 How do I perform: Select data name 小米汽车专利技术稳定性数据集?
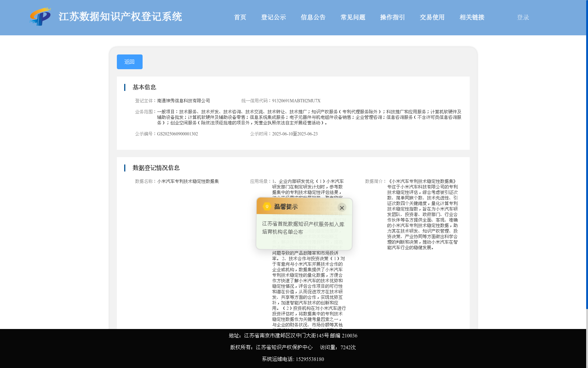[x=188, y=181]
